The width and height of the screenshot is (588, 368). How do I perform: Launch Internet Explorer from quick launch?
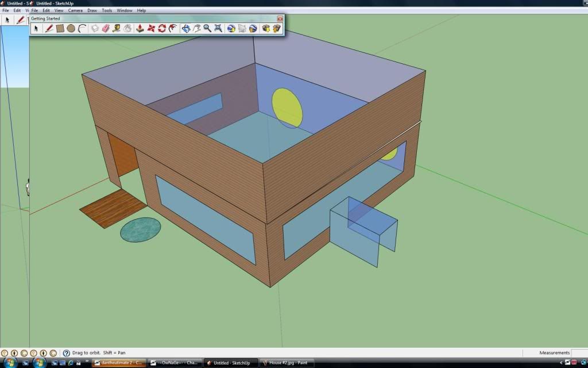coord(71,363)
